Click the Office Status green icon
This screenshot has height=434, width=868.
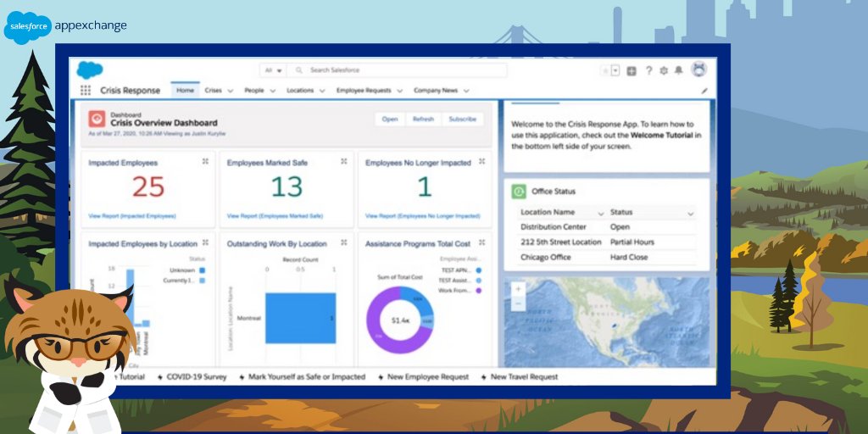(x=519, y=192)
